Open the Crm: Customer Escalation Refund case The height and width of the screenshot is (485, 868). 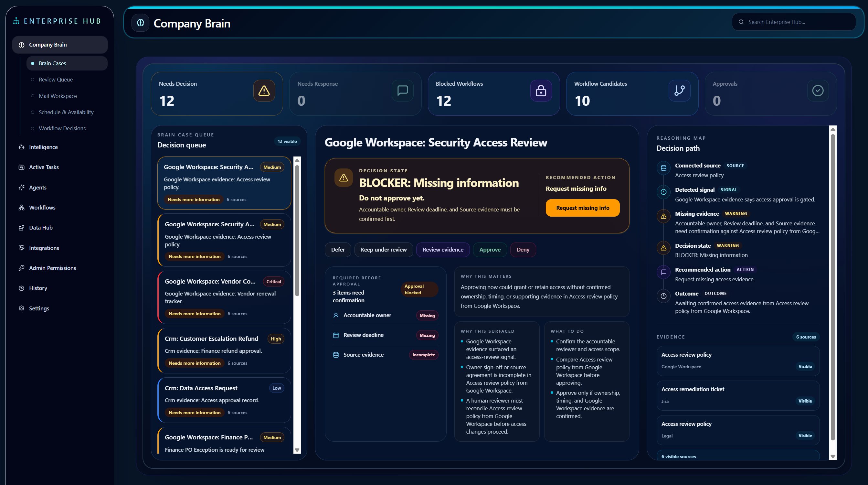pos(224,350)
